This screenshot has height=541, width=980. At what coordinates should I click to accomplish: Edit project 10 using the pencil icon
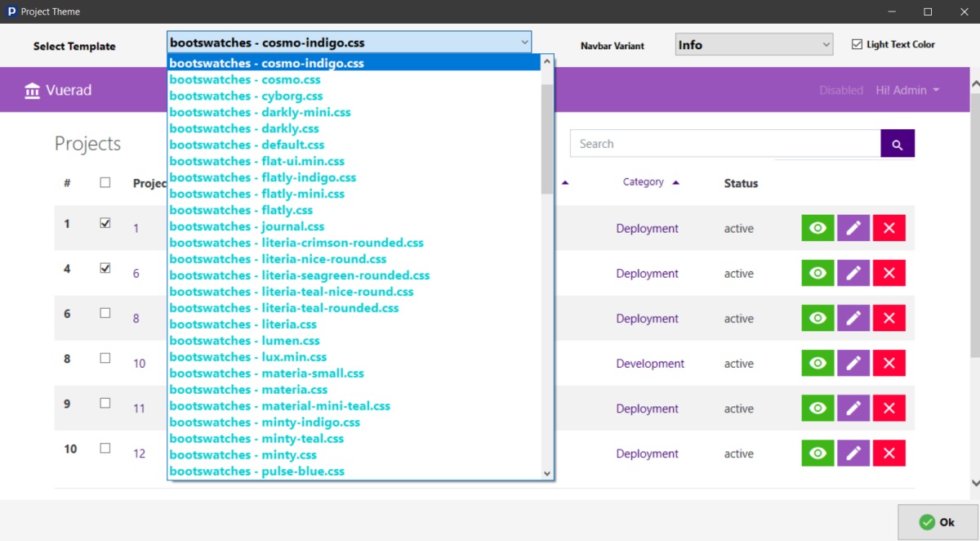853,363
